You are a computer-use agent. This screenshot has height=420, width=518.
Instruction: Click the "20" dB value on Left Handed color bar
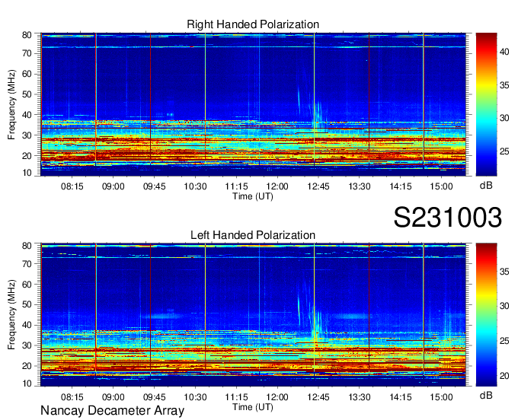pos(504,376)
